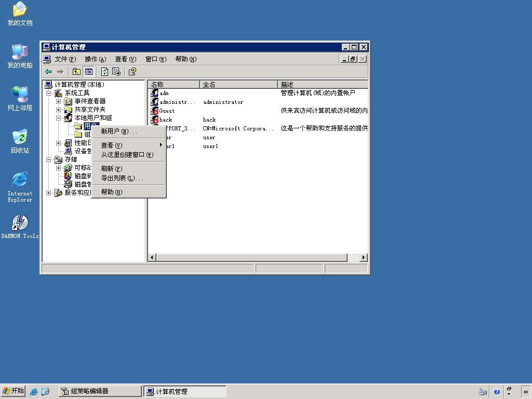Click the horizontal scrollbar left arrow
This screenshot has height=399, width=532.
coord(152,258)
